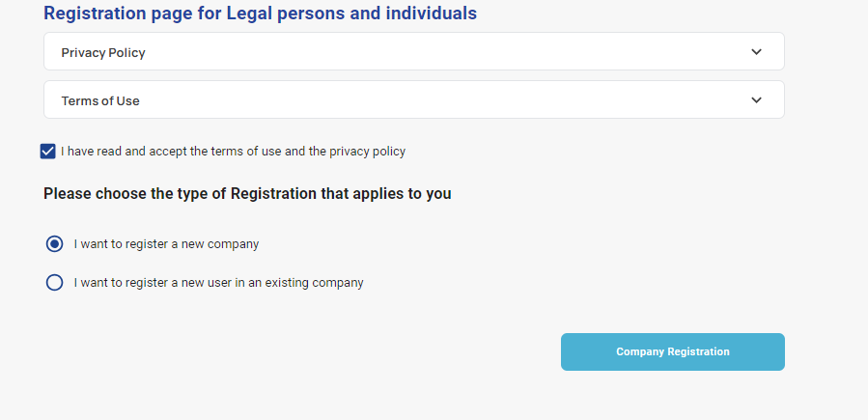The image size is (868, 420).
Task: Click the 'Privacy Policy' label text
Action: click(103, 53)
